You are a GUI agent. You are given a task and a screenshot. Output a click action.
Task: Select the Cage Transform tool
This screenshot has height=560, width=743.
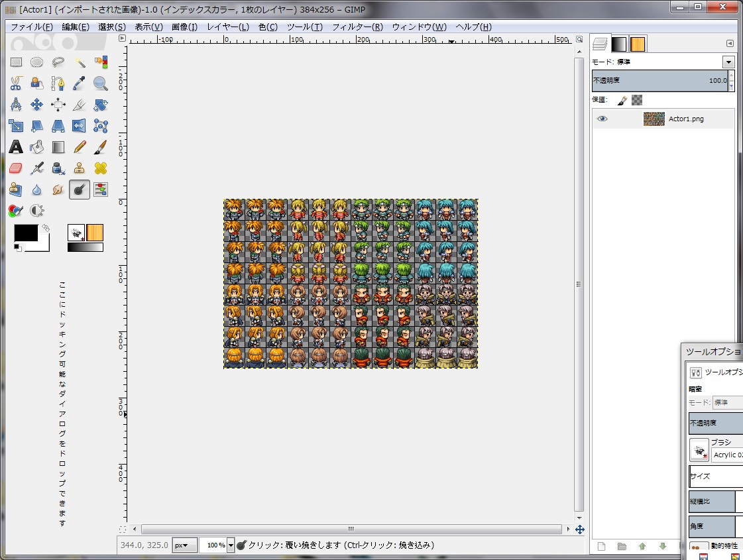tap(101, 126)
